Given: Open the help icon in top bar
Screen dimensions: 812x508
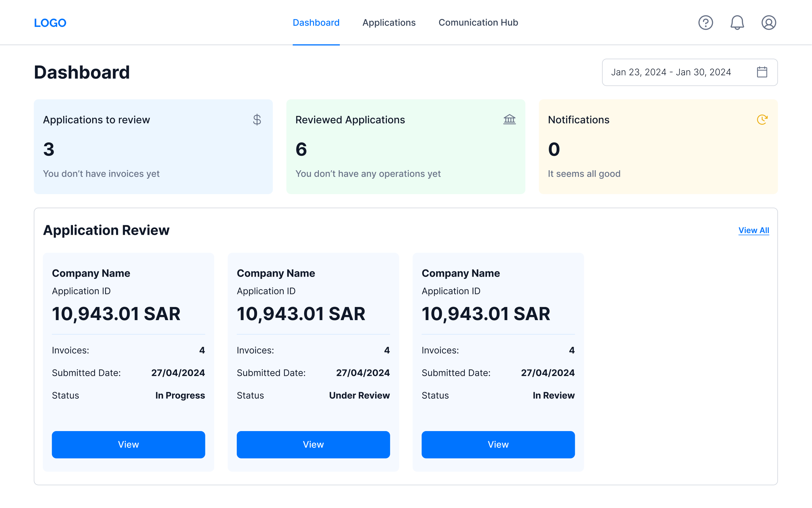Looking at the screenshot, I should coord(706,23).
